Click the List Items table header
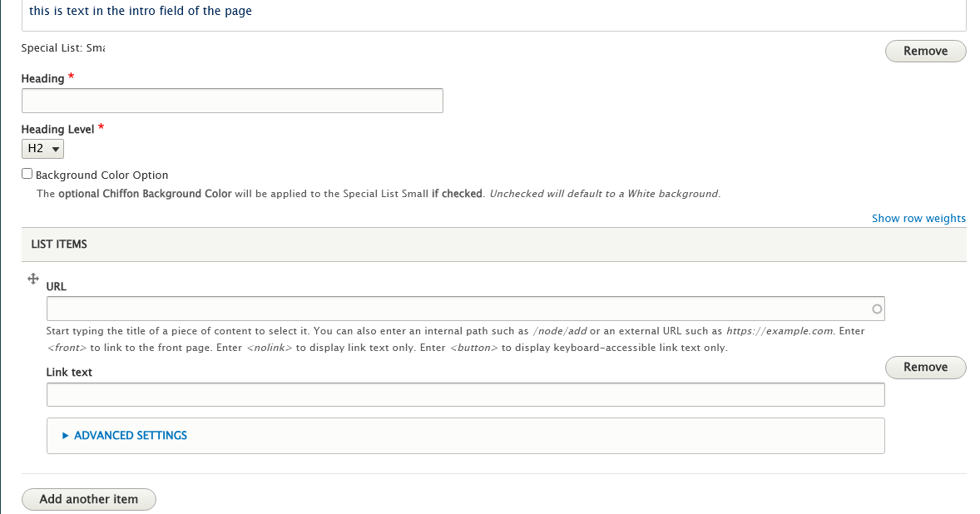This screenshot has width=980, height=514. (59, 245)
